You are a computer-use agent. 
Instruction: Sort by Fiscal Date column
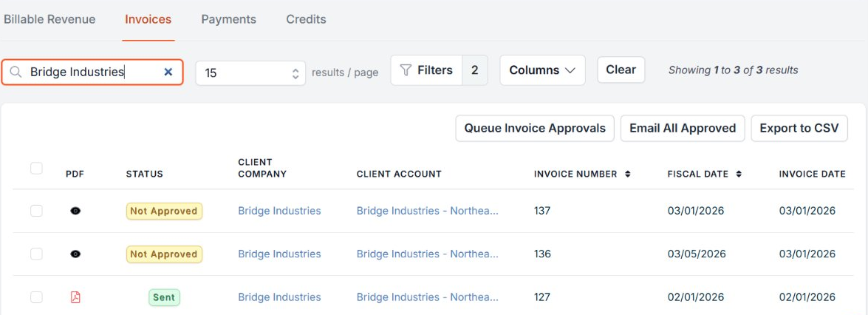[x=738, y=175]
